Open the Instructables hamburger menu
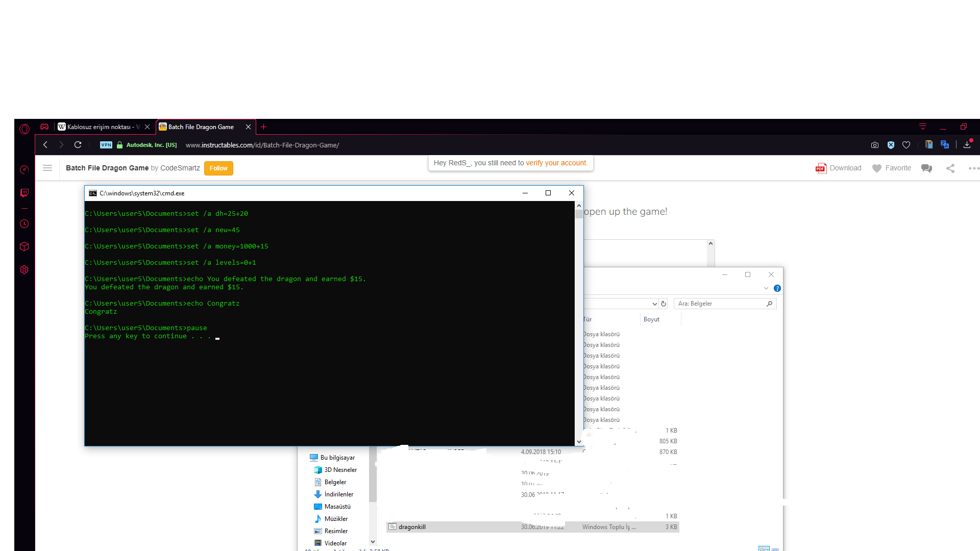 coord(47,168)
